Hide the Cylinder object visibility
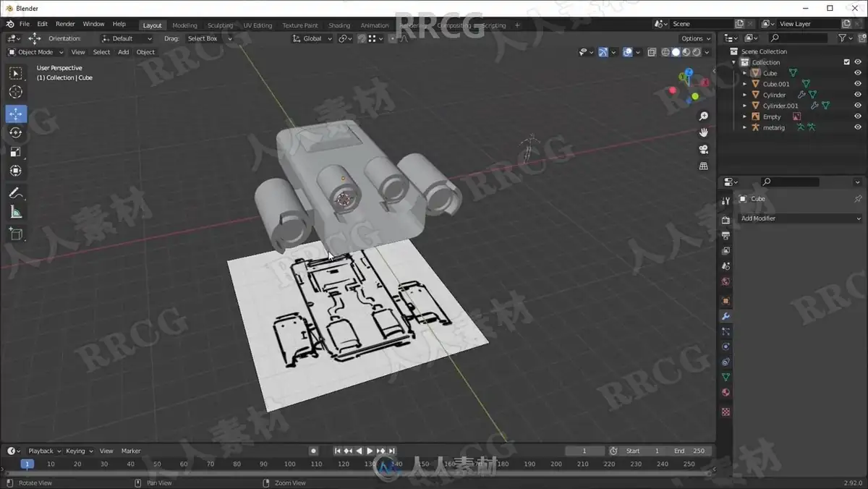The image size is (868, 489). [858, 95]
